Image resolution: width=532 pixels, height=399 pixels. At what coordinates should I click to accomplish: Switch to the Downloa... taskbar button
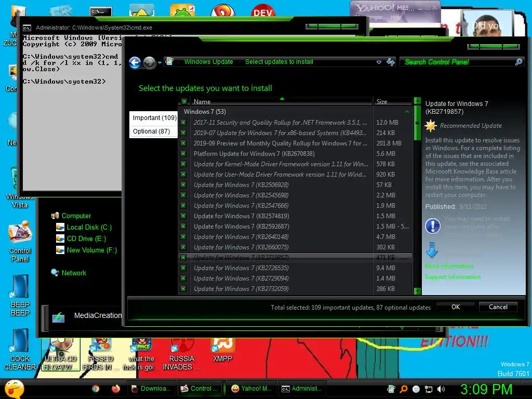(x=151, y=389)
